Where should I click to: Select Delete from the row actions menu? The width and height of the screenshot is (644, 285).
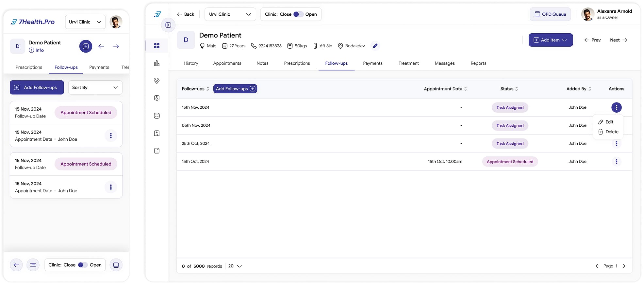coord(608,132)
